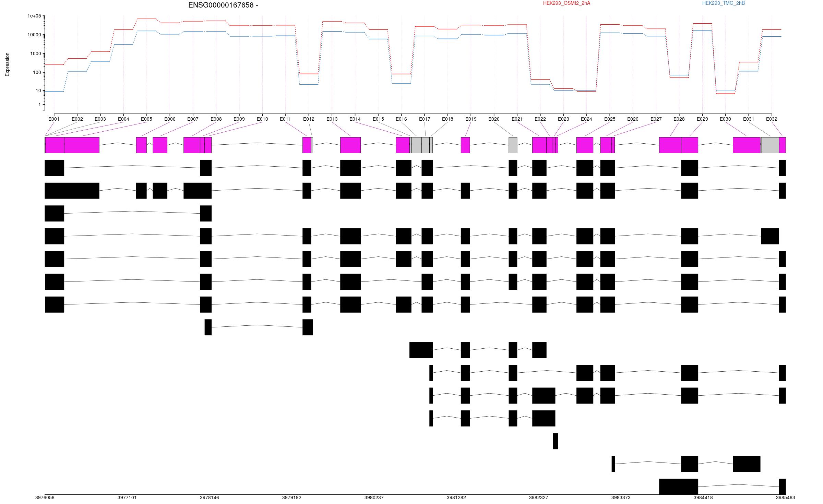Click the Expression y-axis label
The height and width of the screenshot is (504, 823).
[7, 64]
